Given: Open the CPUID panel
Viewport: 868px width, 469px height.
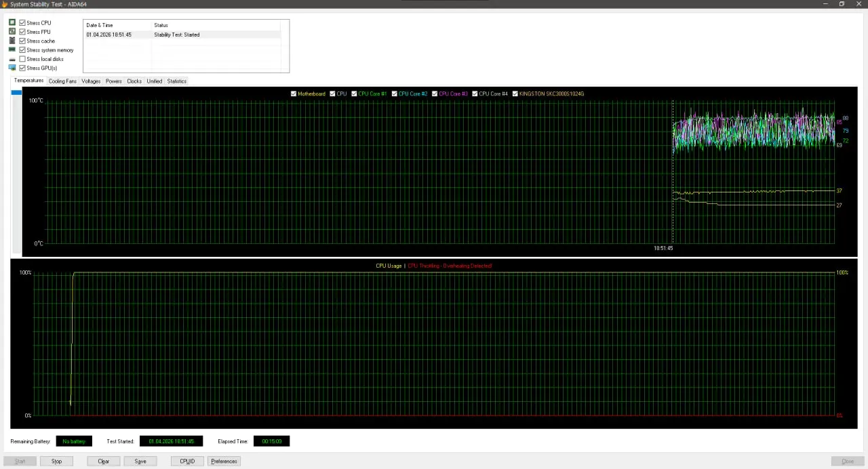Looking at the screenshot, I should (187, 461).
